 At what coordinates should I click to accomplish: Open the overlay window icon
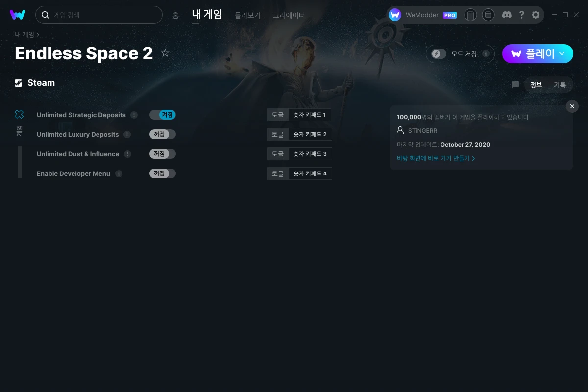(x=488, y=15)
